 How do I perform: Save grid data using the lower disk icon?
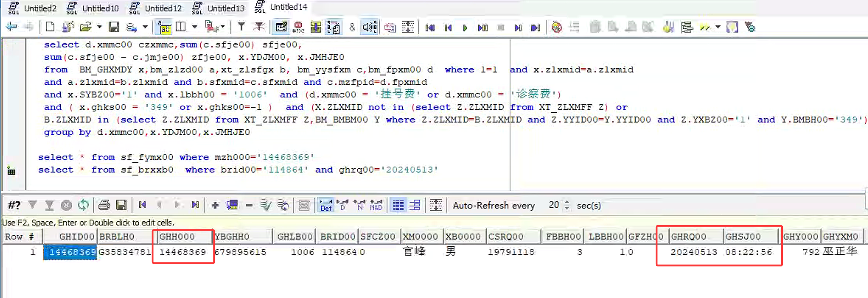click(121, 205)
